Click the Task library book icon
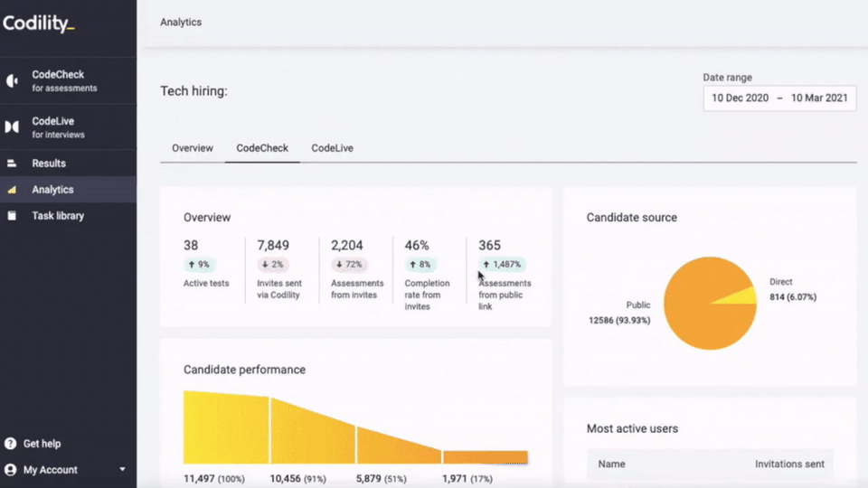 coord(12,216)
